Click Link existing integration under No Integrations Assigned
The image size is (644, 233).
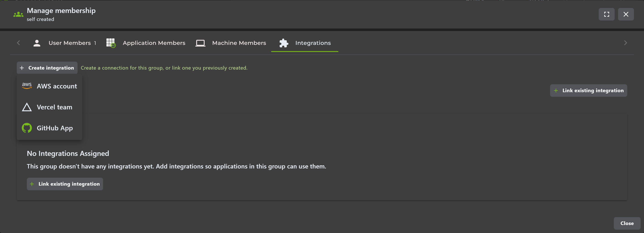[x=65, y=184]
